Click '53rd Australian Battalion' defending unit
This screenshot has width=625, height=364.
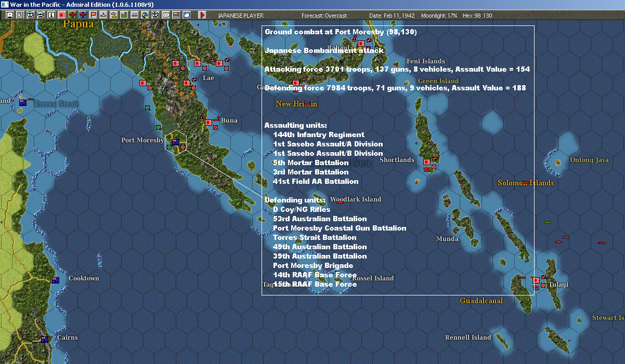(320, 219)
